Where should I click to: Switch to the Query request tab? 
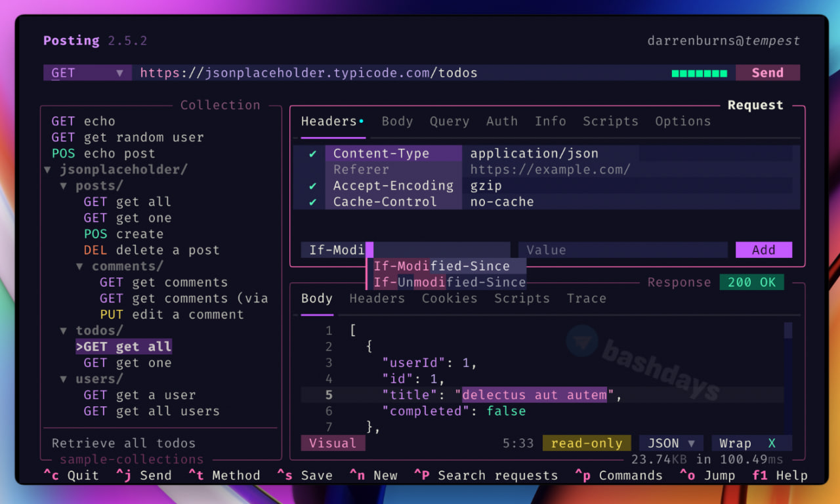point(450,121)
